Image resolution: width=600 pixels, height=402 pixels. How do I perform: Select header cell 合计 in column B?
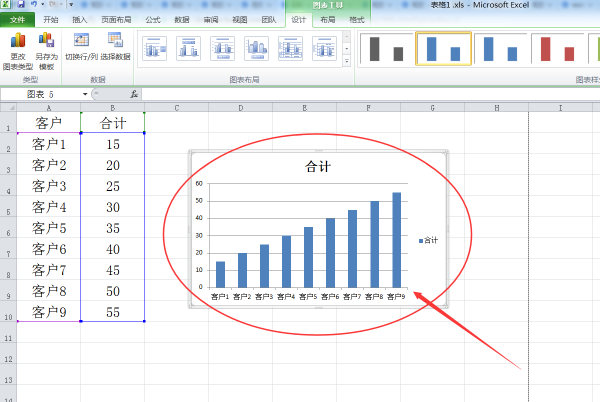pyautogui.click(x=112, y=123)
